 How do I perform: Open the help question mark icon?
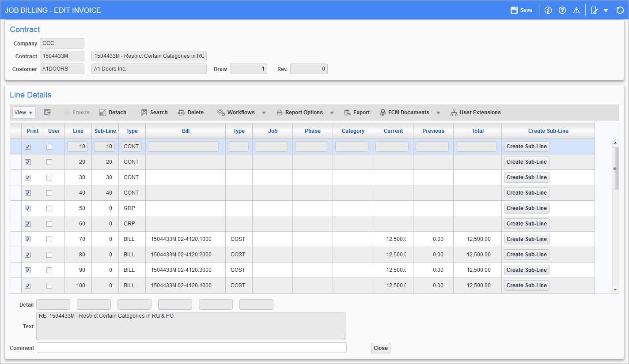[562, 10]
